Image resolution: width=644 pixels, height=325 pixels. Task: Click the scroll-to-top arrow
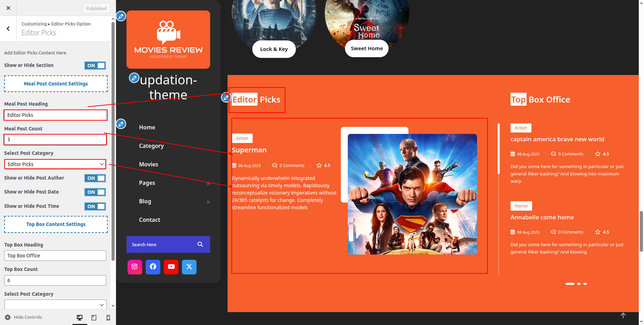pos(623,315)
